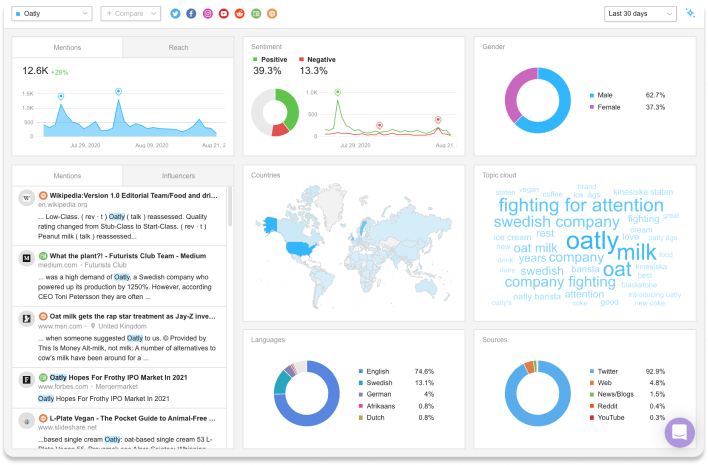
Task: Click the Swedish language legend entry
Action: click(x=396, y=382)
